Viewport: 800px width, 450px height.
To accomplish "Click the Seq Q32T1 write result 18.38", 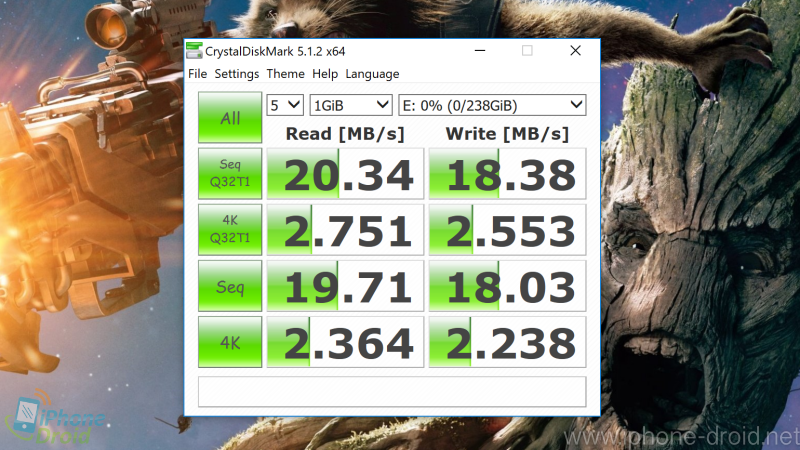I will (x=508, y=174).
